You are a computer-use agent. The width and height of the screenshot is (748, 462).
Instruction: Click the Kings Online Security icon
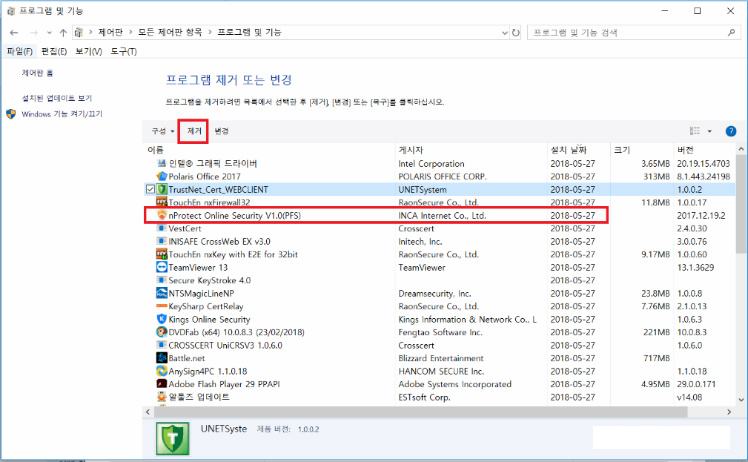[x=162, y=319]
